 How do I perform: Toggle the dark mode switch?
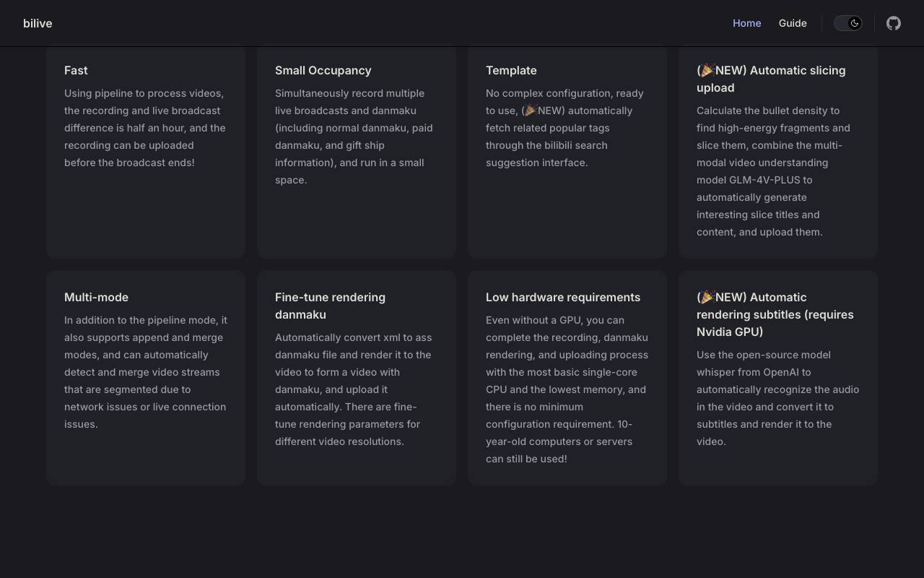[848, 23]
